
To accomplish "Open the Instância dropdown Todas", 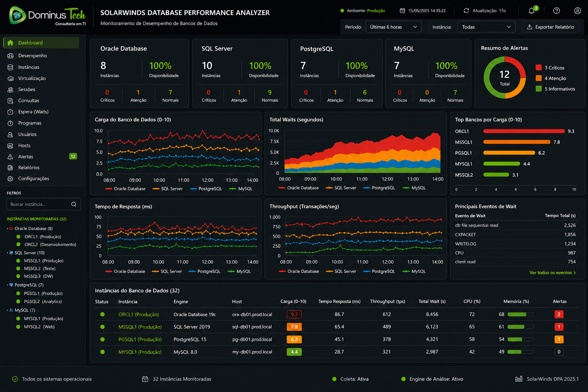I will pyautogui.click(x=486, y=27).
